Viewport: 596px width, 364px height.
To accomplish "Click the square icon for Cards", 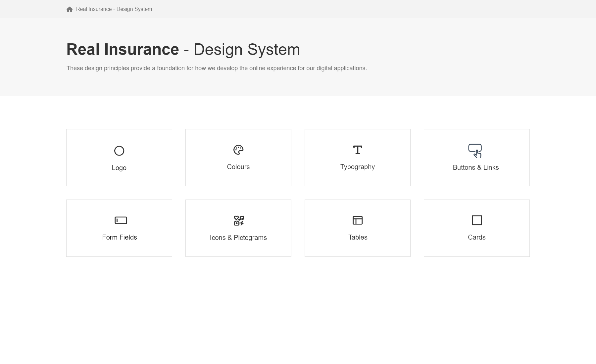I will (477, 220).
